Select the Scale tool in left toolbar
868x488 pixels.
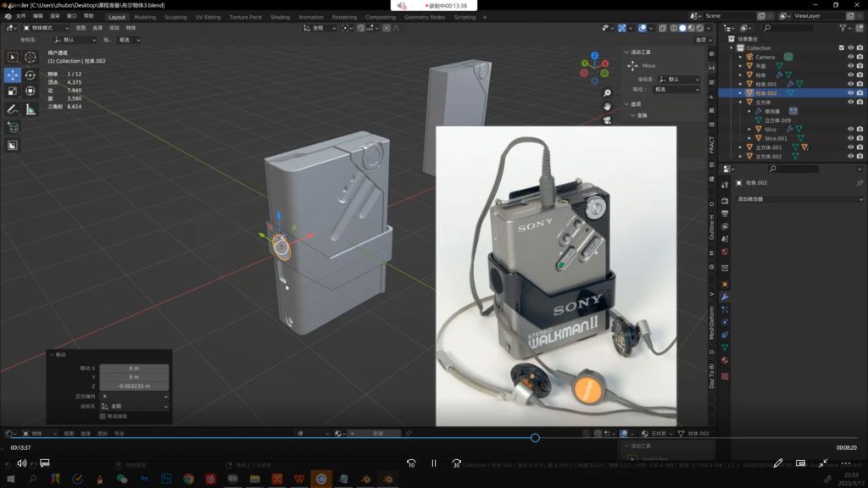[x=13, y=91]
